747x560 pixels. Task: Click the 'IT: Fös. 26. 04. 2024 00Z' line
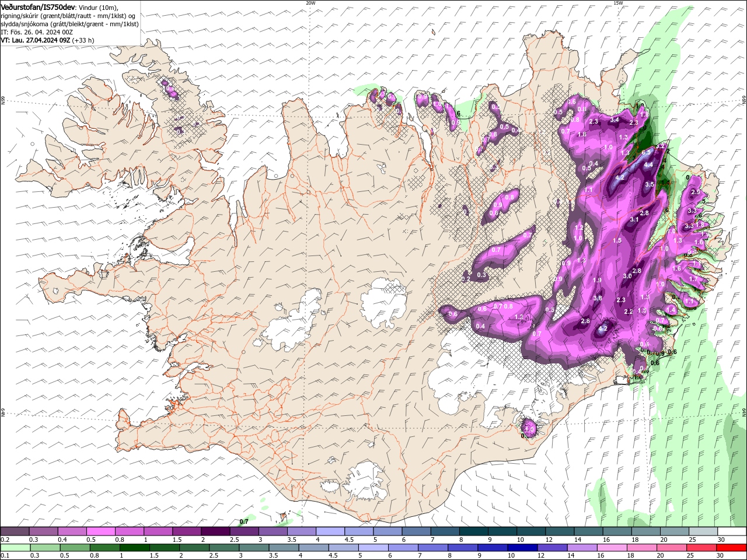37,32
